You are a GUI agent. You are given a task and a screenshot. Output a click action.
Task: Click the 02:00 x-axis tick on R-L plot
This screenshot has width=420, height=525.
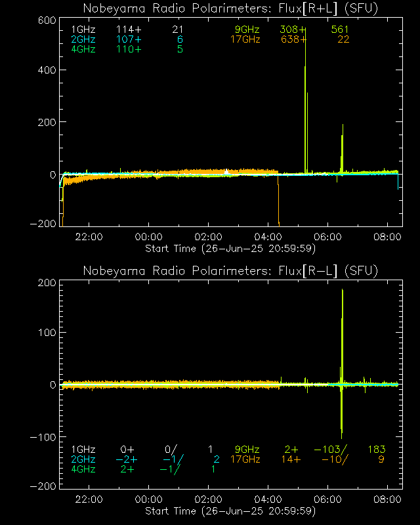click(208, 499)
